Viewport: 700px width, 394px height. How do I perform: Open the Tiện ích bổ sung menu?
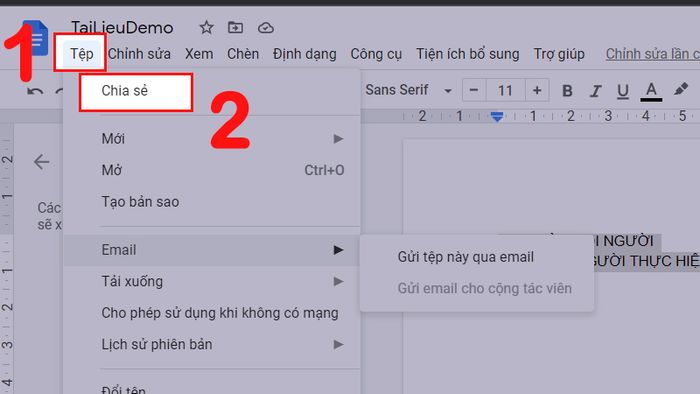click(468, 54)
